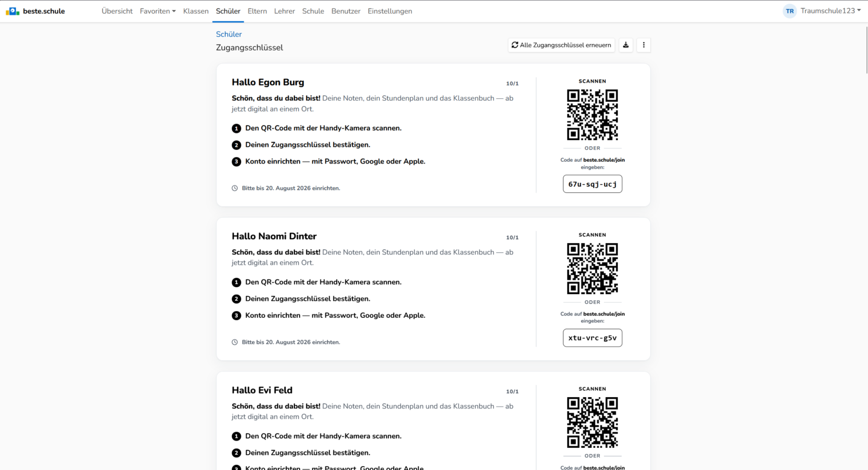Go to the Klassen tab
Viewport: 868px width, 470px height.
click(x=196, y=11)
